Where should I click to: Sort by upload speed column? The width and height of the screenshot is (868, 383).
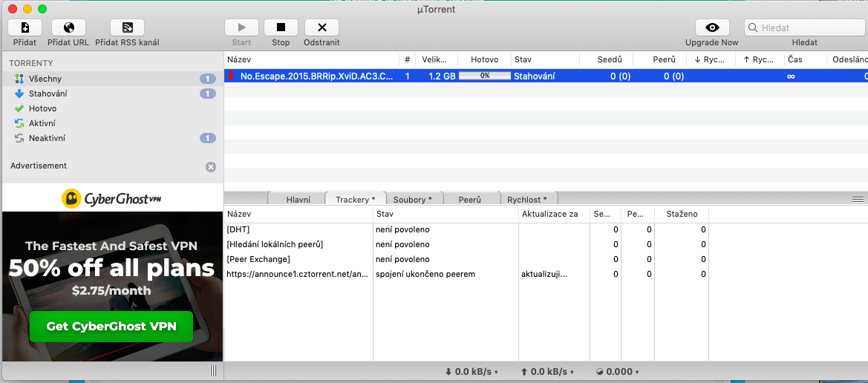click(x=760, y=59)
